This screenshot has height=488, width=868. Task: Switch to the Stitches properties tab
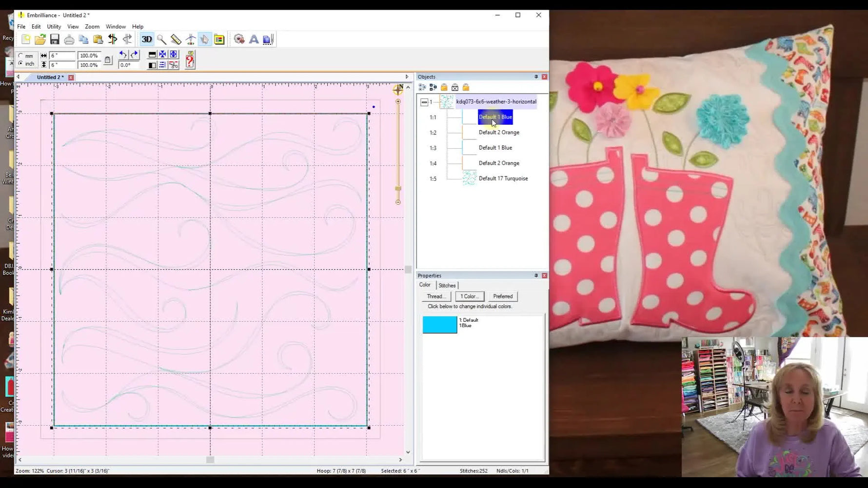pyautogui.click(x=447, y=286)
